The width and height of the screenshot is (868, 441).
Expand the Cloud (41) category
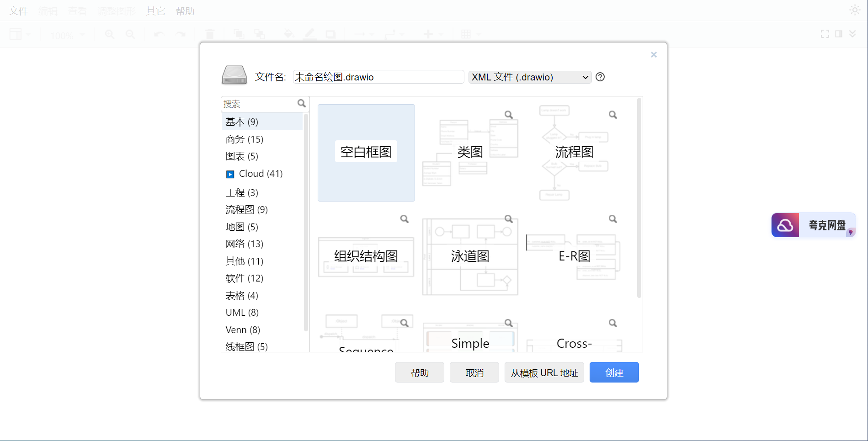pos(230,174)
